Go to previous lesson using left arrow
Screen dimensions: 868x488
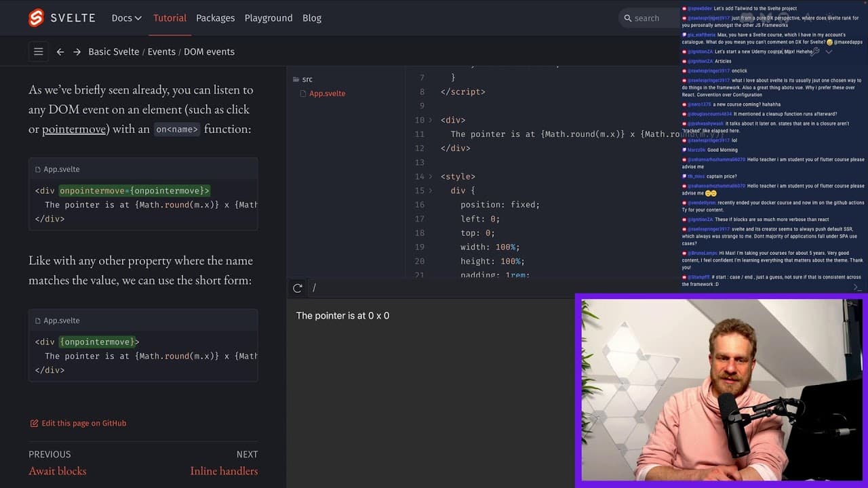pos(60,52)
